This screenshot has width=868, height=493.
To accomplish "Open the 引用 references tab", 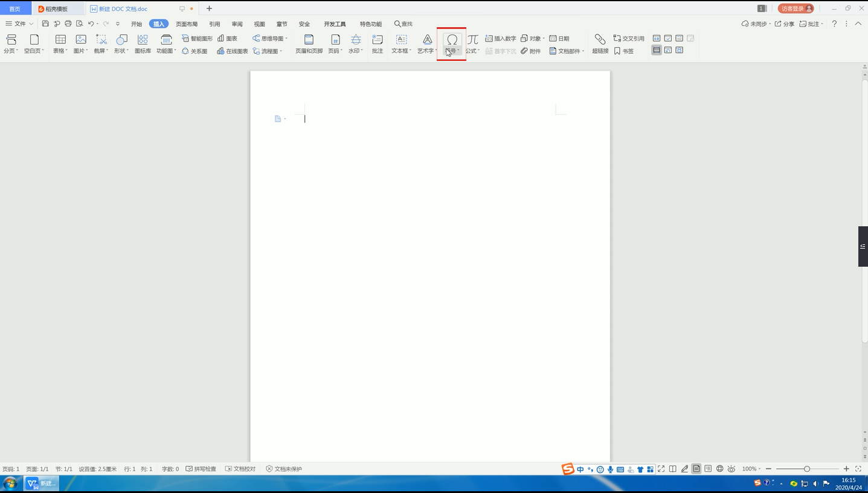I will [x=214, y=24].
